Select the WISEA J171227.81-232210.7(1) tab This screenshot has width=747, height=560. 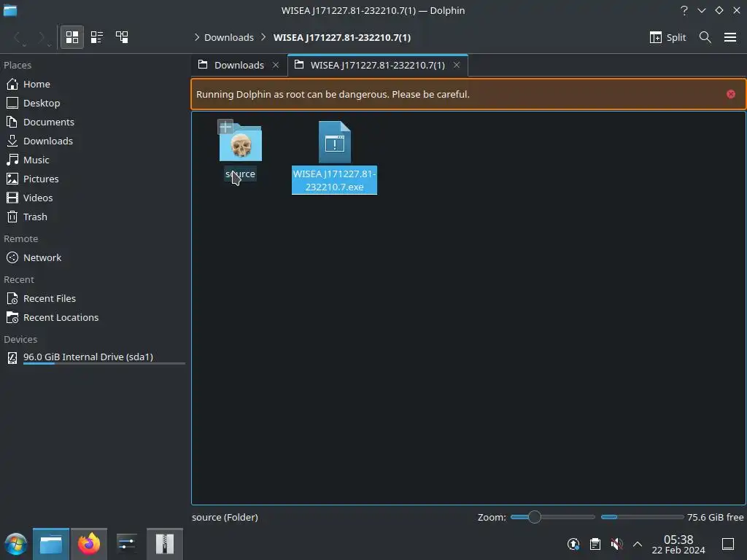tap(378, 65)
